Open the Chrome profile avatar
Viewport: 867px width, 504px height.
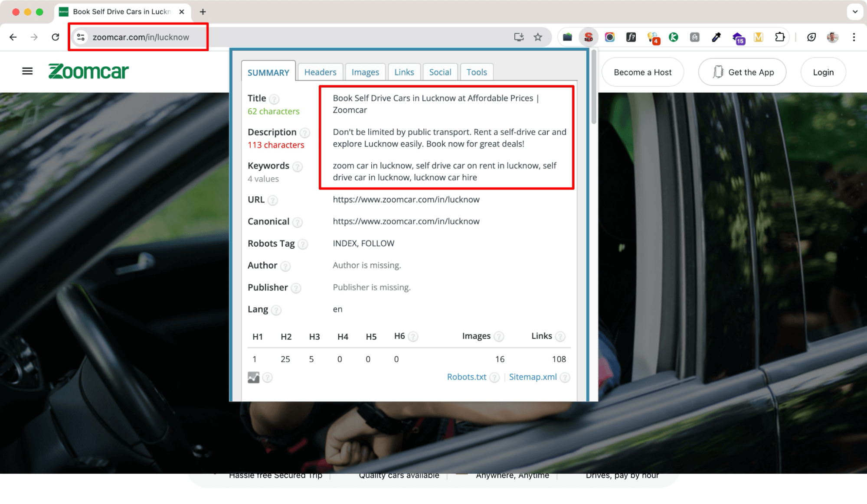(832, 37)
